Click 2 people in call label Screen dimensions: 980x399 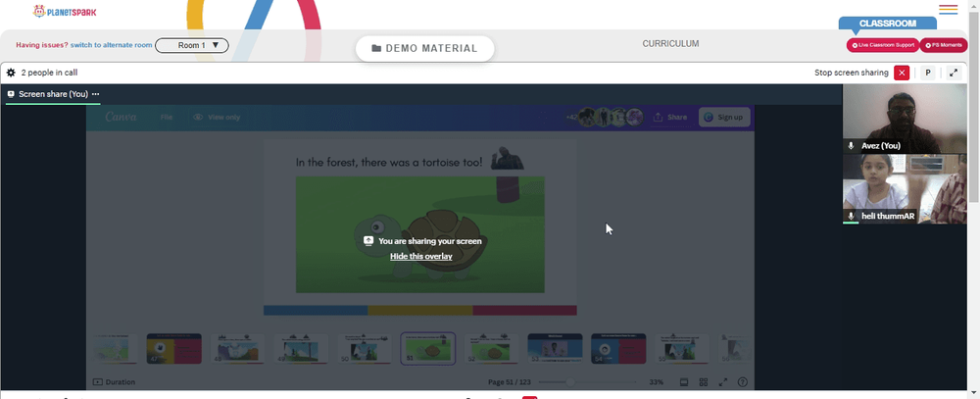coord(49,73)
